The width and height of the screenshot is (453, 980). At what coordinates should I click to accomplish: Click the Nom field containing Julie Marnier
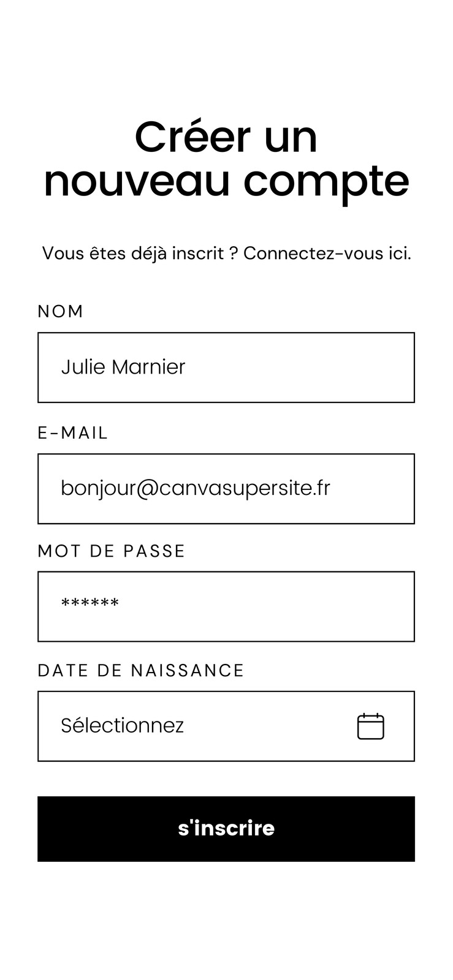(226, 367)
